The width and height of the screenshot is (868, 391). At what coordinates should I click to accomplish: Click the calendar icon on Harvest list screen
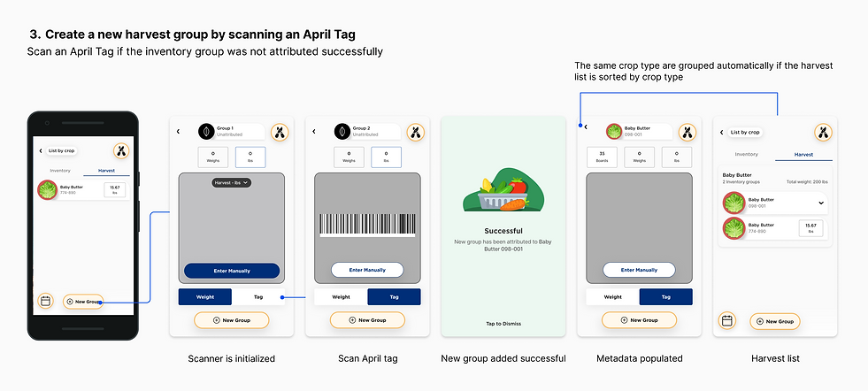pyautogui.click(x=726, y=320)
